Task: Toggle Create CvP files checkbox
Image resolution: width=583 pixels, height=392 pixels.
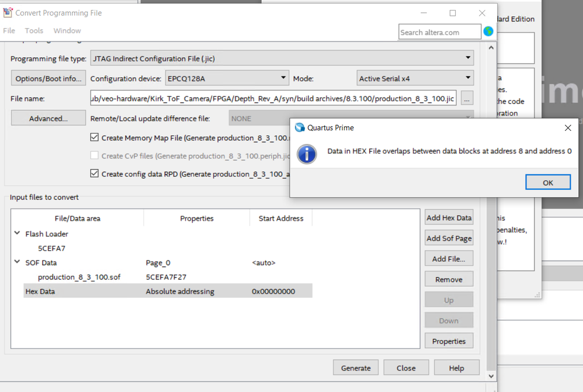Action: pyautogui.click(x=95, y=155)
